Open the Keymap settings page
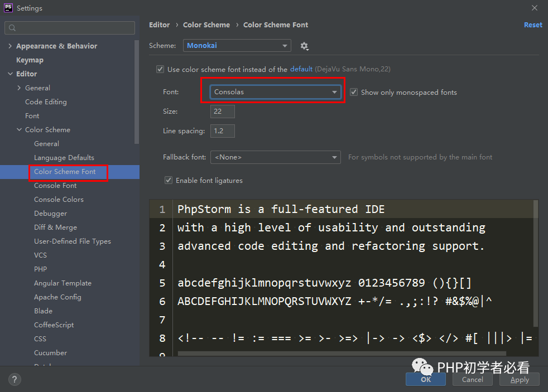The image size is (548, 392). tap(30, 60)
